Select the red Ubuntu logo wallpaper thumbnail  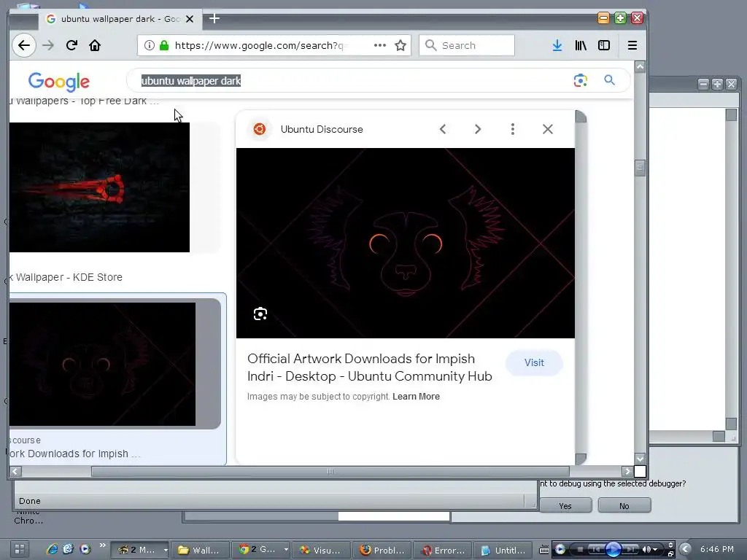point(99,187)
